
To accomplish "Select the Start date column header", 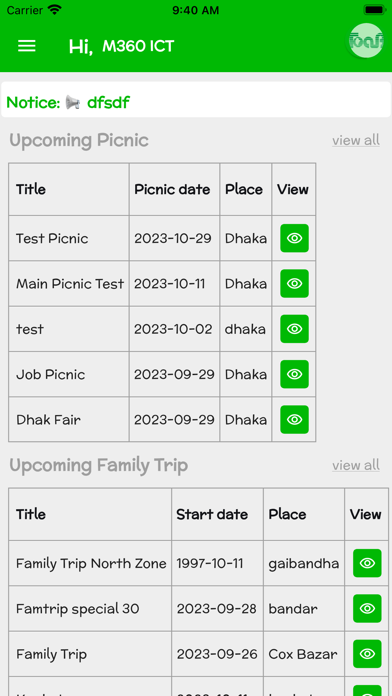I will point(212,514).
